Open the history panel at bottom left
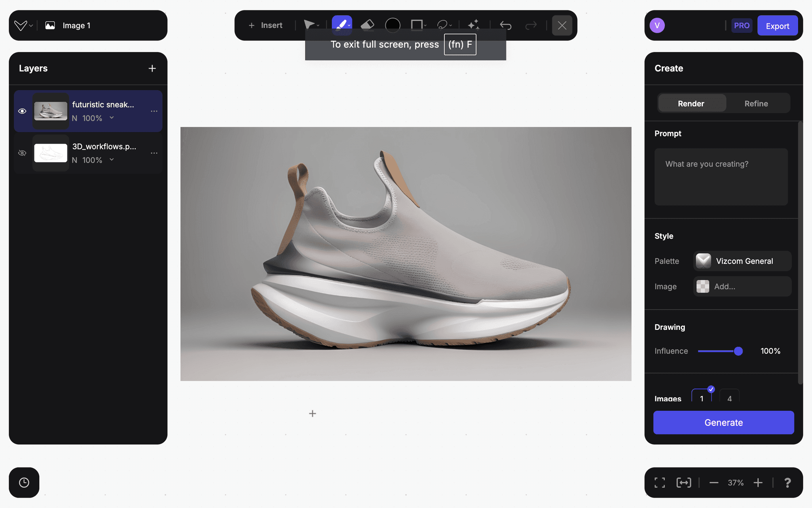Image resolution: width=812 pixels, height=508 pixels. [x=24, y=483]
